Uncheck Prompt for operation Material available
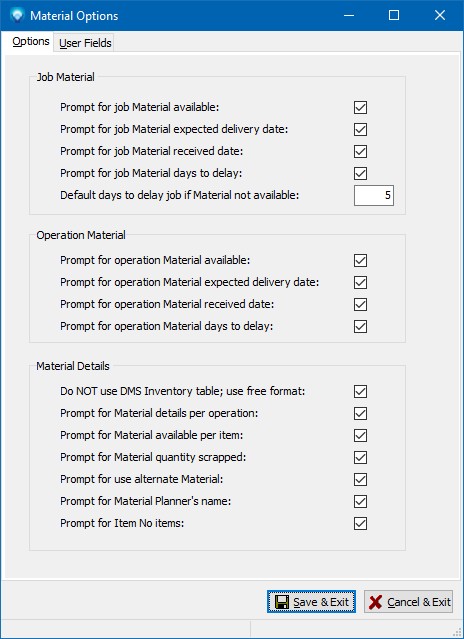The image size is (464, 639). 361,260
